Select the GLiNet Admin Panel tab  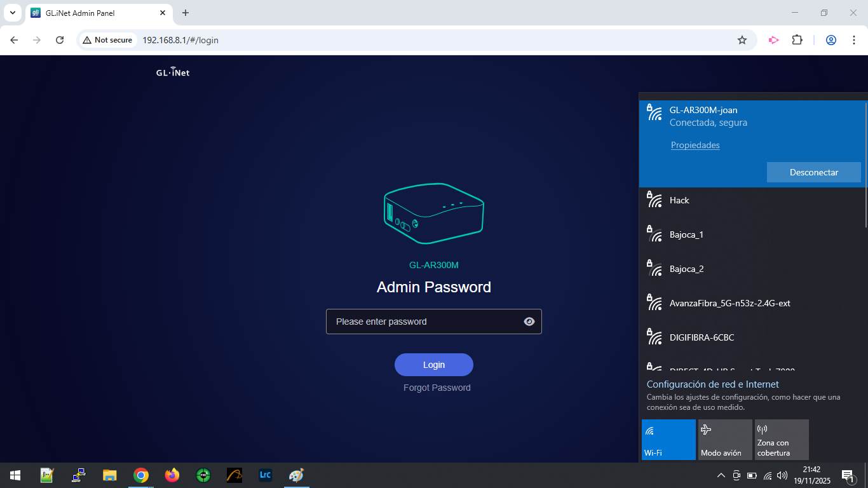click(89, 13)
